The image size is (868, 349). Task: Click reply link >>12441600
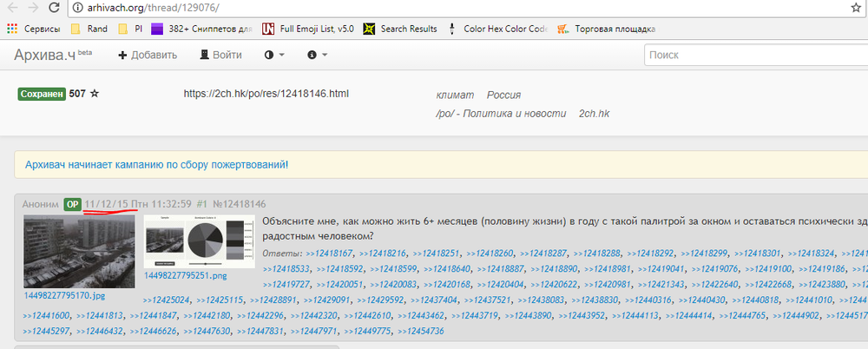coord(46,316)
